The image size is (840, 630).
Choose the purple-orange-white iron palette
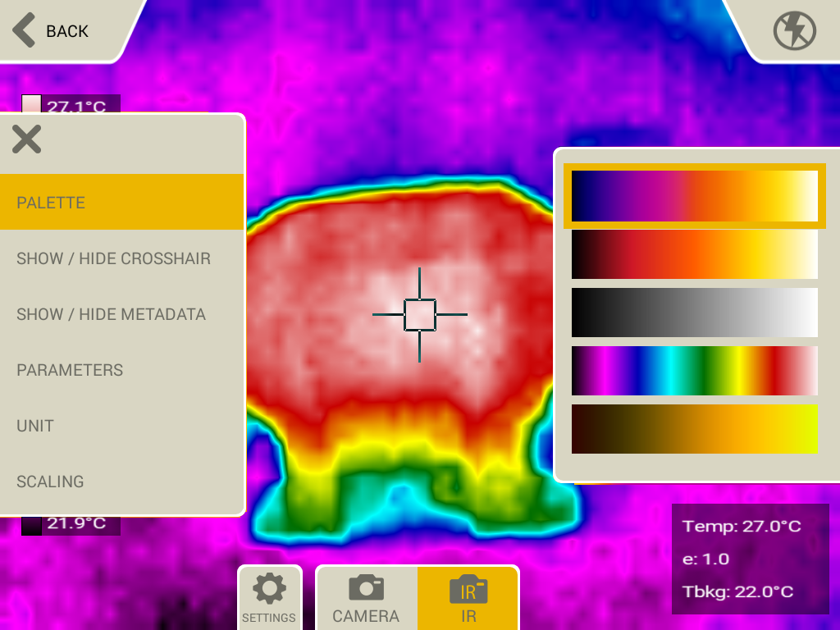pyautogui.click(x=694, y=196)
